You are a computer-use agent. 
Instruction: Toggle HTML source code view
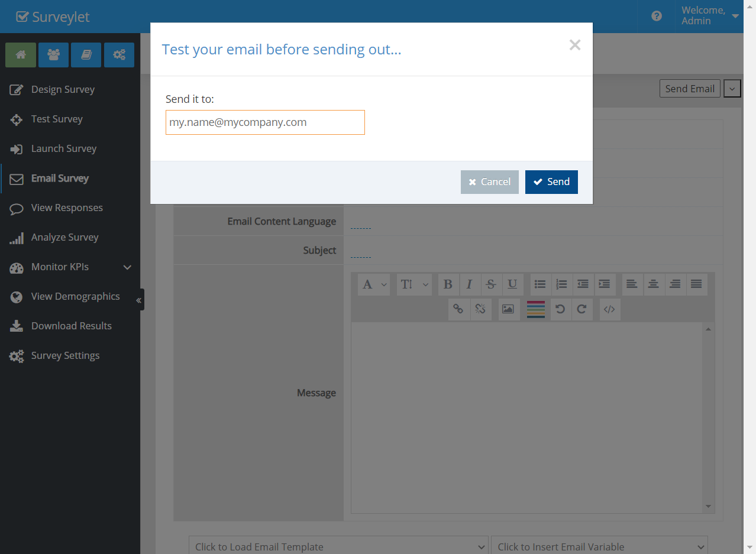coord(609,309)
